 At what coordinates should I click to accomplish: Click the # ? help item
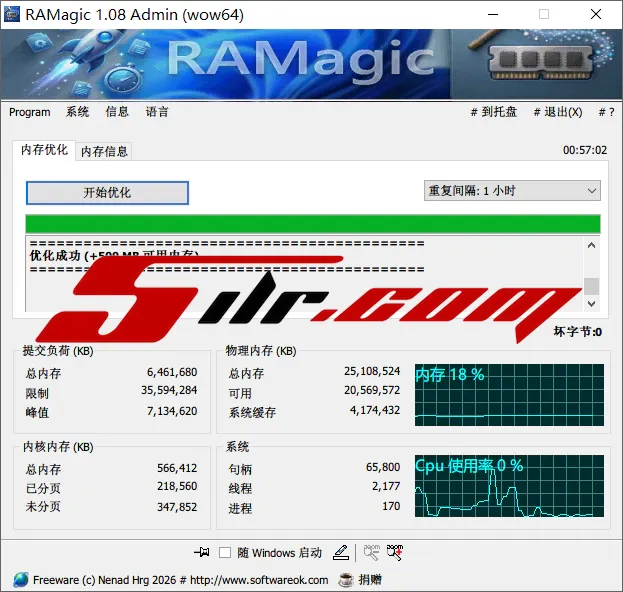point(607,112)
